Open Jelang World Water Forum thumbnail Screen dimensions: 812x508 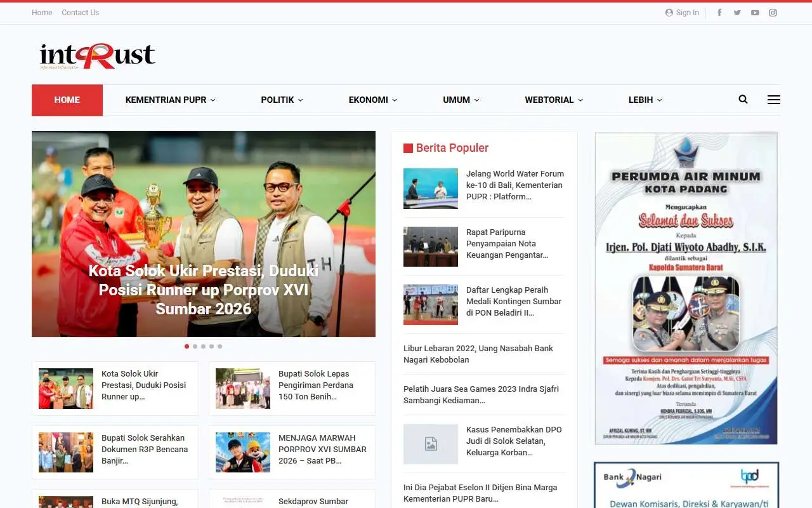pyautogui.click(x=431, y=189)
